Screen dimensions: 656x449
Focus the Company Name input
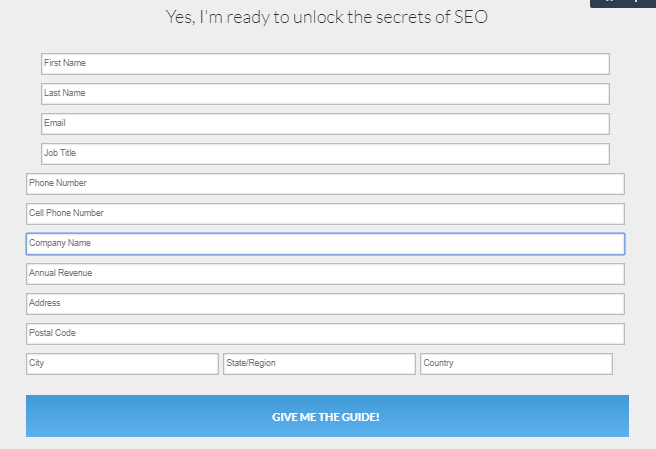[x=325, y=244]
